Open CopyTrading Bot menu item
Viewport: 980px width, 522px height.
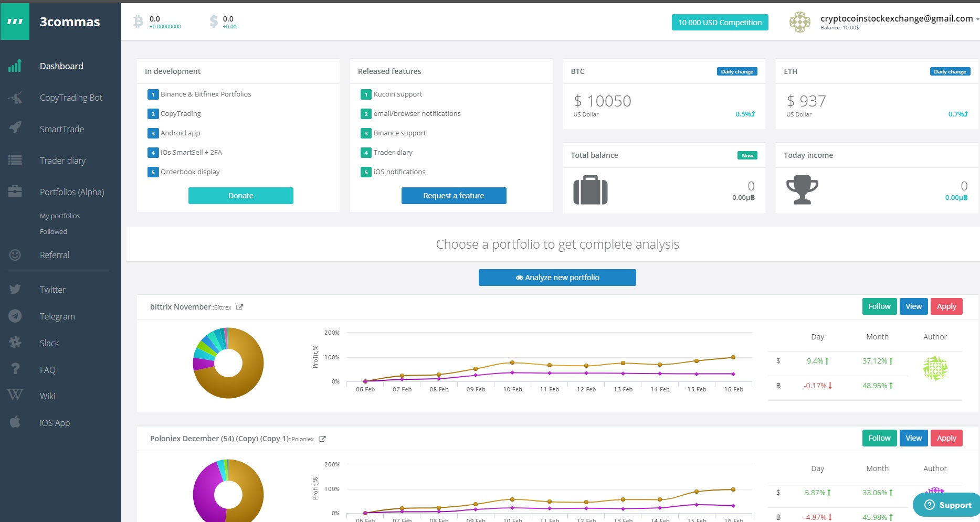click(x=71, y=98)
